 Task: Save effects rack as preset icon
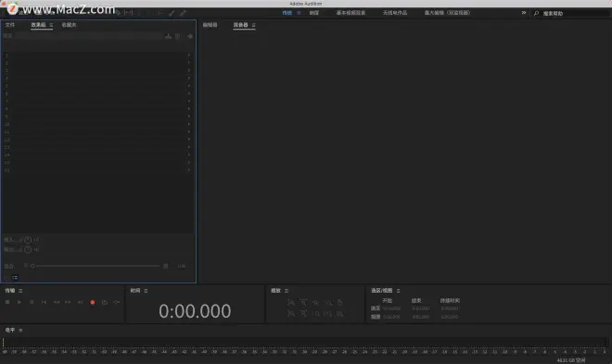[168, 36]
